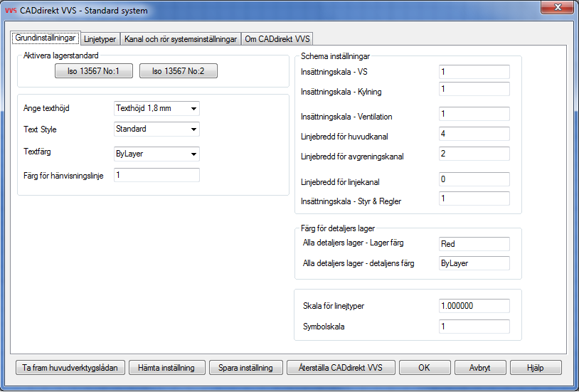This screenshot has height=392, width=579.
Task: Click the Linjebredd för avgreningskanal field
Action: point(474,154)
